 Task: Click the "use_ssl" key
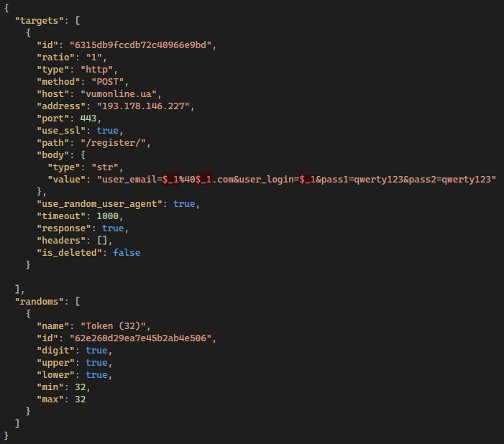pyautogui.click(x=61, y=131)
